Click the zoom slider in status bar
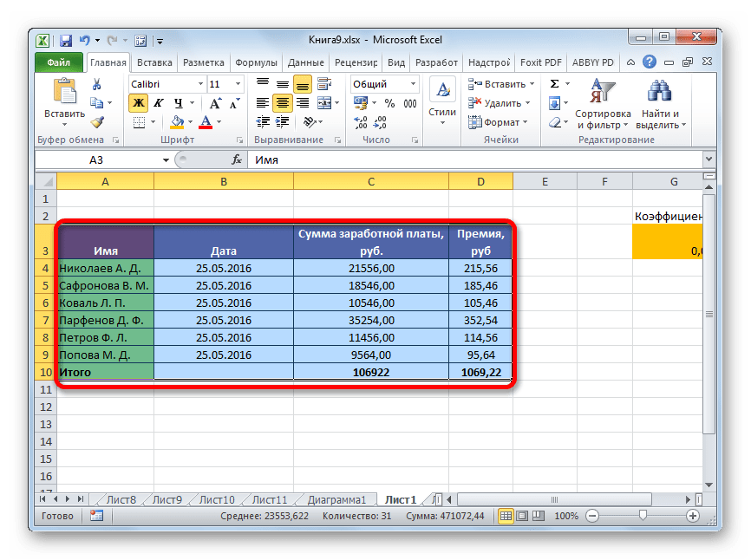 coord(642,516)
